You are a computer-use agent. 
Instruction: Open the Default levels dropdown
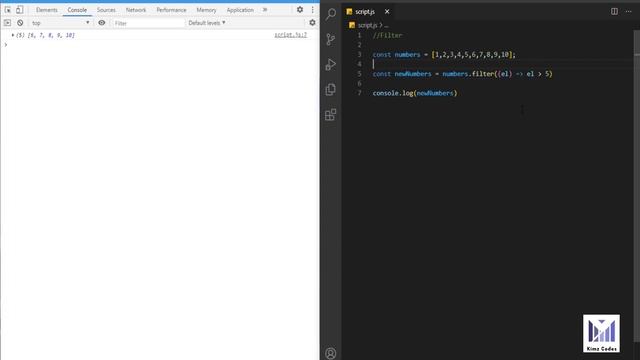[x=207, y=23]
